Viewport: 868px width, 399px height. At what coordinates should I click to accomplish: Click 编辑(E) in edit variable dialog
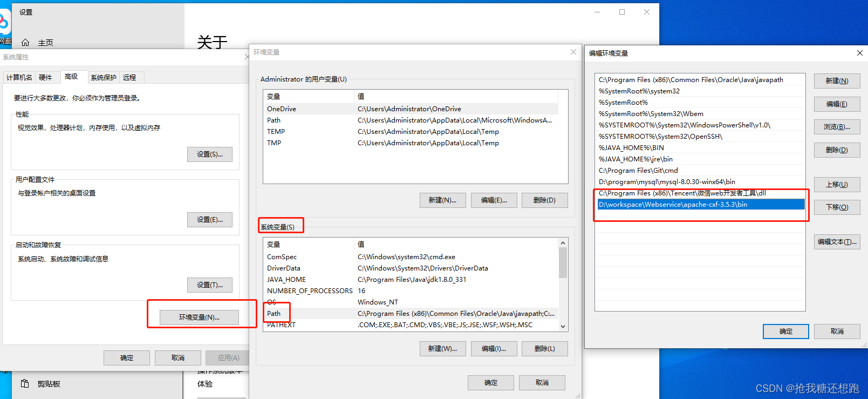coord(837,104)
